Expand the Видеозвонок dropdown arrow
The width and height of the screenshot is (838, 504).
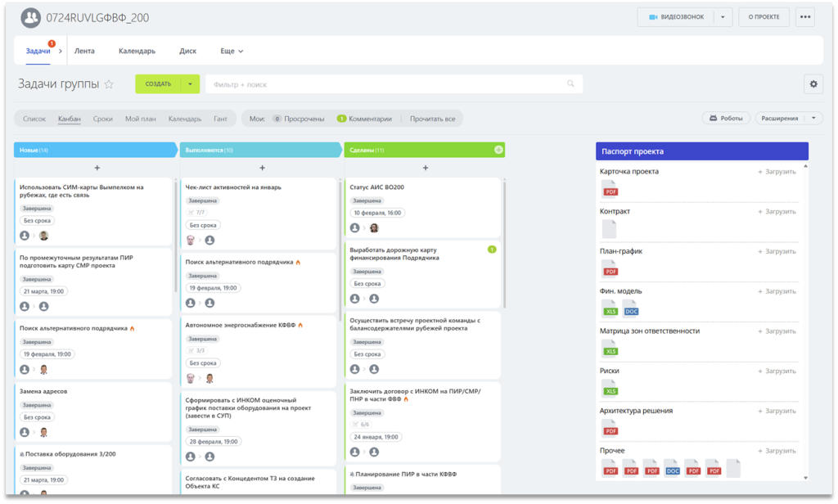(x=723, y=17)
